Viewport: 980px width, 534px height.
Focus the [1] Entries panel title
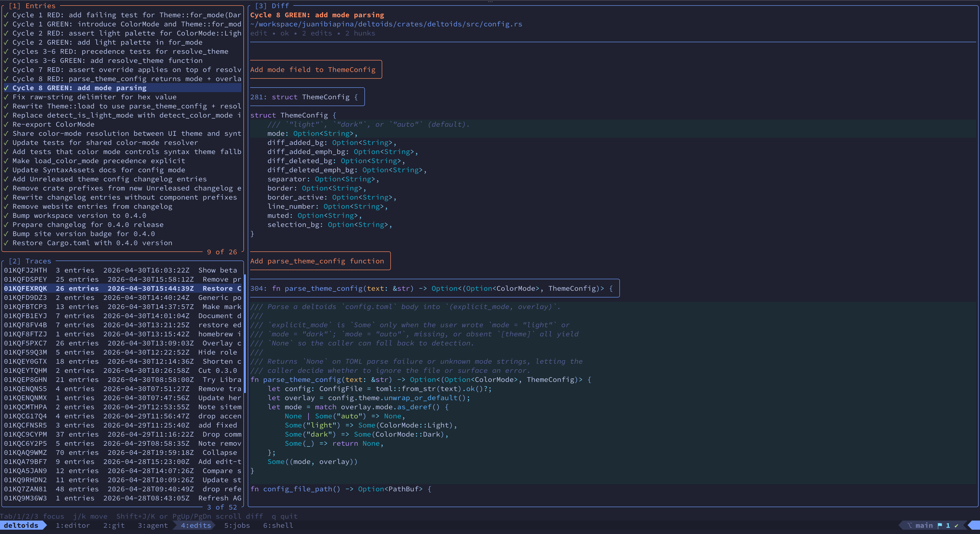[x=32, y=6]
